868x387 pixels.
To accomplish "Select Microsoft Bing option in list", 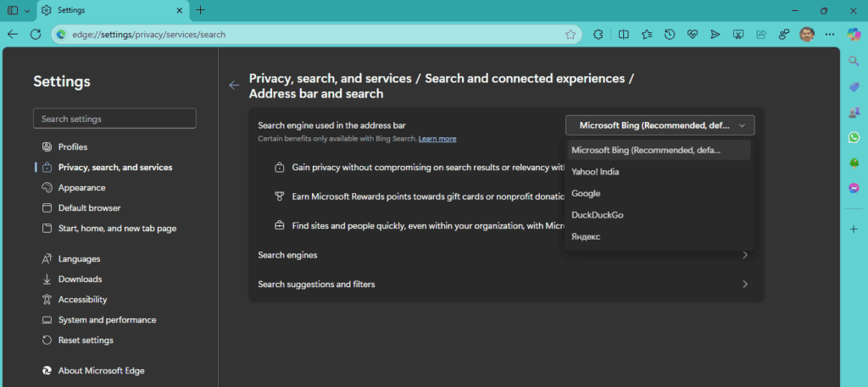I will [659, 151].
